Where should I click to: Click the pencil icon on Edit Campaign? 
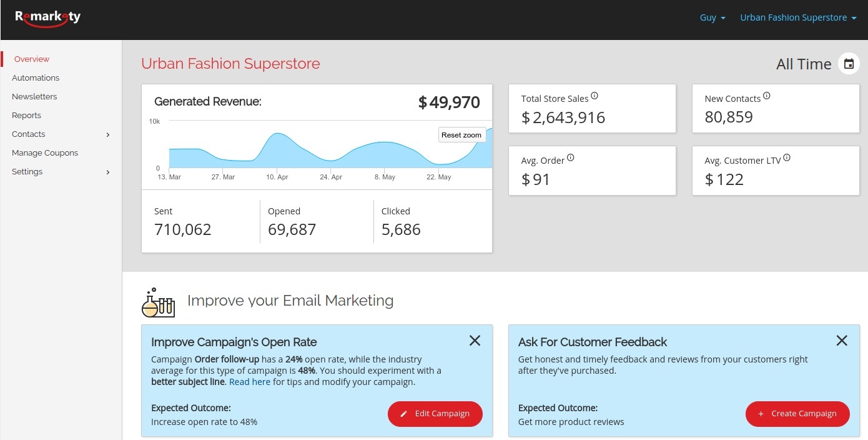coord(403,413)
